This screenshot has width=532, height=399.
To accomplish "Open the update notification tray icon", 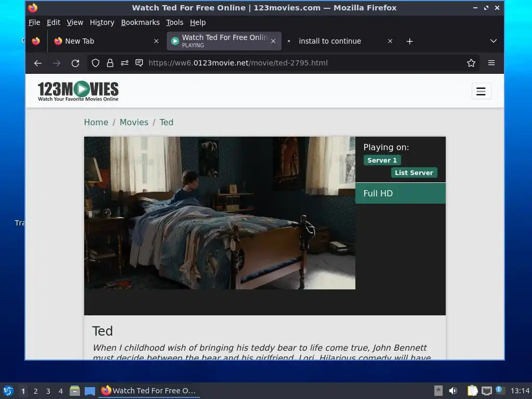I will tap(500, 390).
